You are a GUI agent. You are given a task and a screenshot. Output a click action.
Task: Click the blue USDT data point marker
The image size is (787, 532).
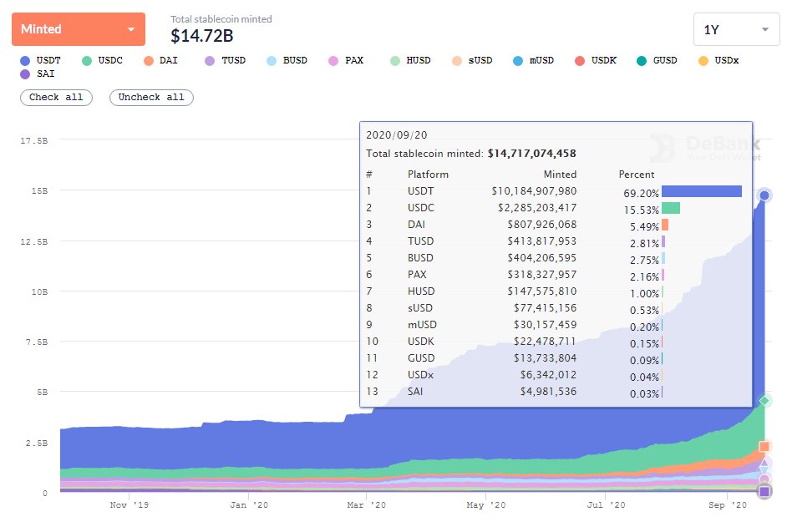pyautogui.click(x=764, y=195)
